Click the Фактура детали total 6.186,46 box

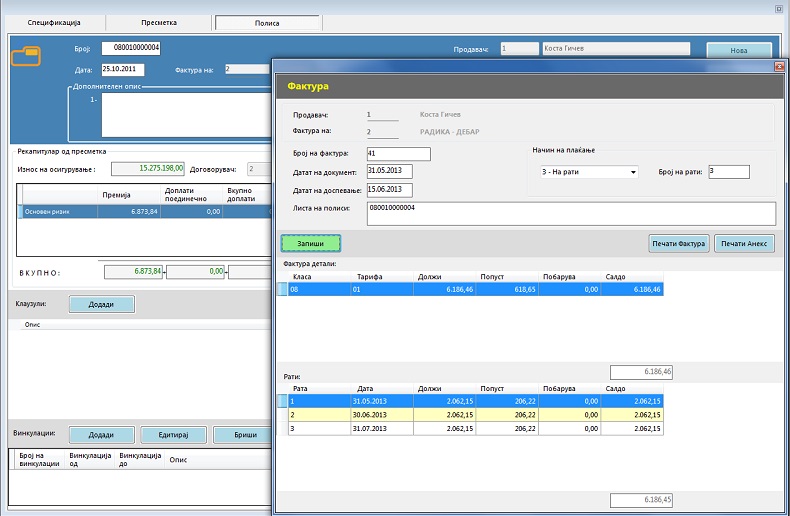tap(641, 372)
